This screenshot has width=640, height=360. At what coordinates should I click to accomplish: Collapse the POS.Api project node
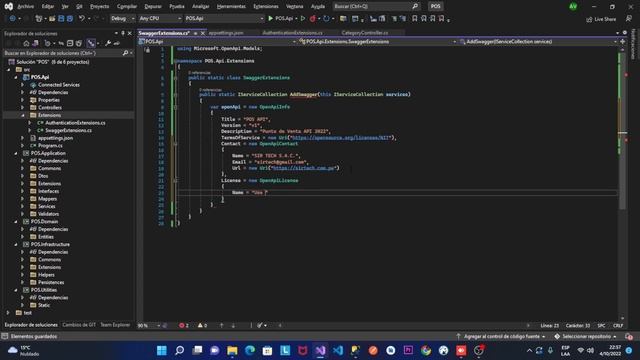point(16,77)
